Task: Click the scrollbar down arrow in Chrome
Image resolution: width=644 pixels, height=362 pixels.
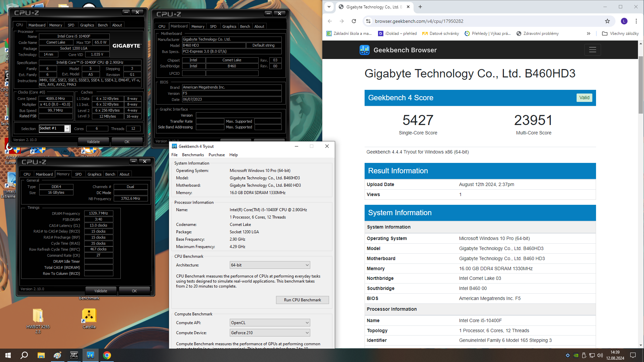Action: (641, 345)
